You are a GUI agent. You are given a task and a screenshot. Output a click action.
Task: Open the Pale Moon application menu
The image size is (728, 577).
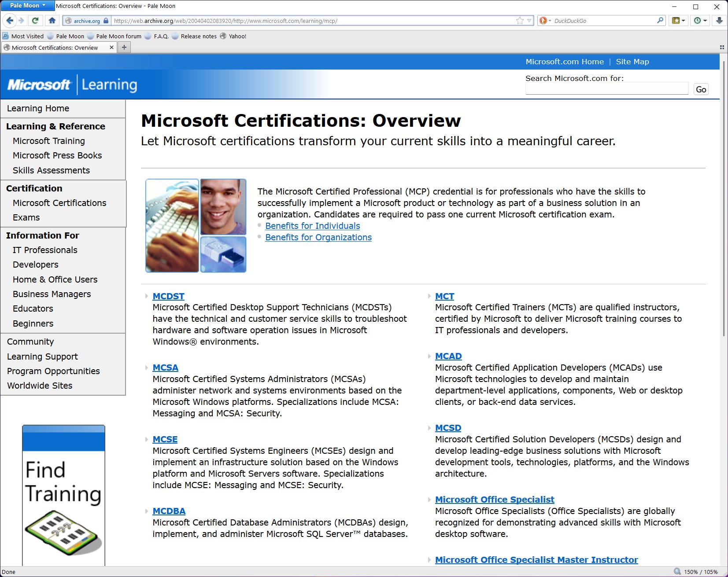(27, 5)
